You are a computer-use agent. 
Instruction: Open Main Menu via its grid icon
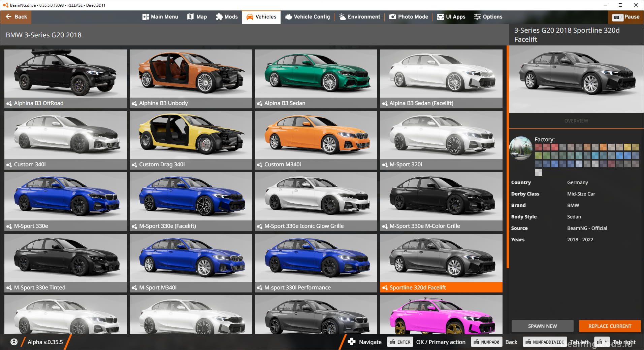146,17
